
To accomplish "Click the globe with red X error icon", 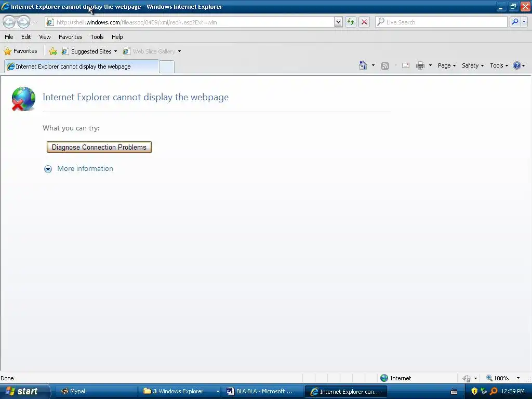I will [x=23, y=99].
